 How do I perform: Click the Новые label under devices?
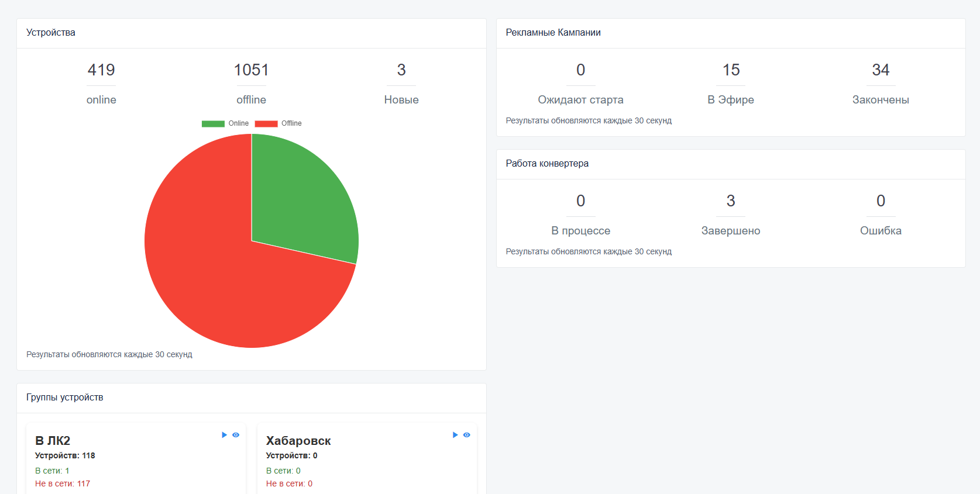(401, 100)
